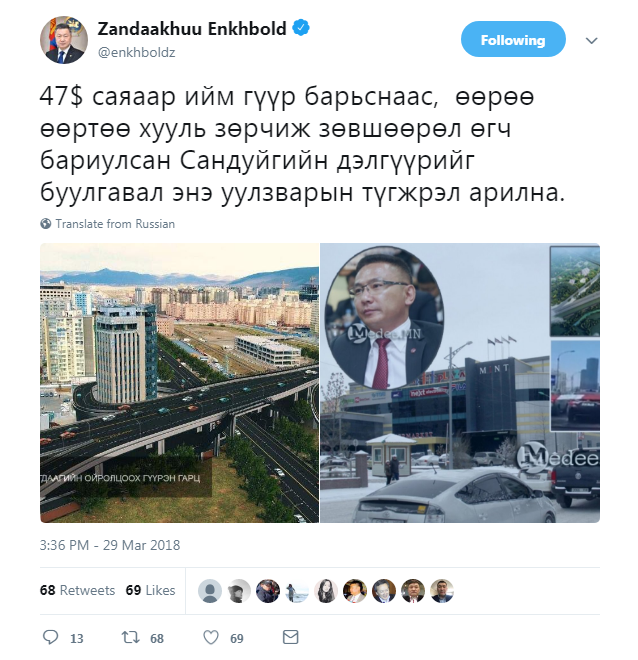This screenshot has height=660, width=638.
Task: Click the Zandaakhuu Enkhbold display name
Action: (x=192, y=29)
